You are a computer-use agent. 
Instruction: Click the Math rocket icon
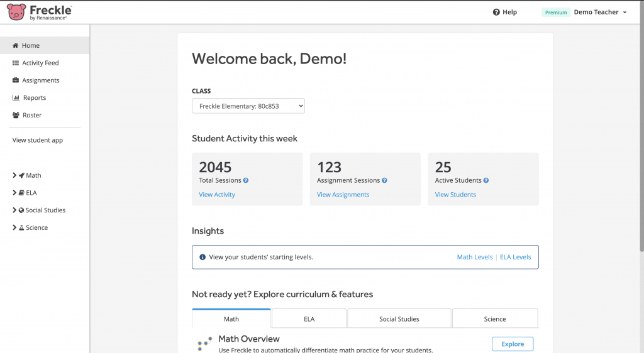click(x=21, y=175)
